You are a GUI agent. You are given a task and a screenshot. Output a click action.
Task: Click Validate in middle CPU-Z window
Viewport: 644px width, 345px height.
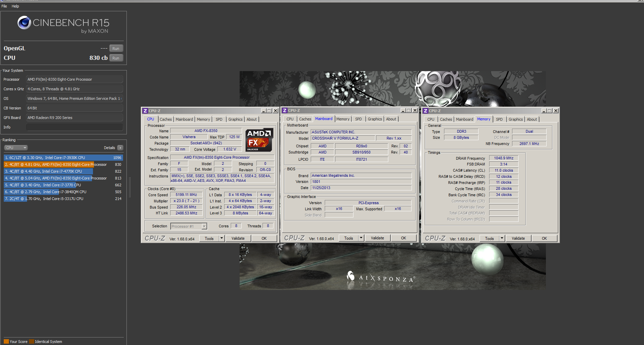[x=377, y=238]
